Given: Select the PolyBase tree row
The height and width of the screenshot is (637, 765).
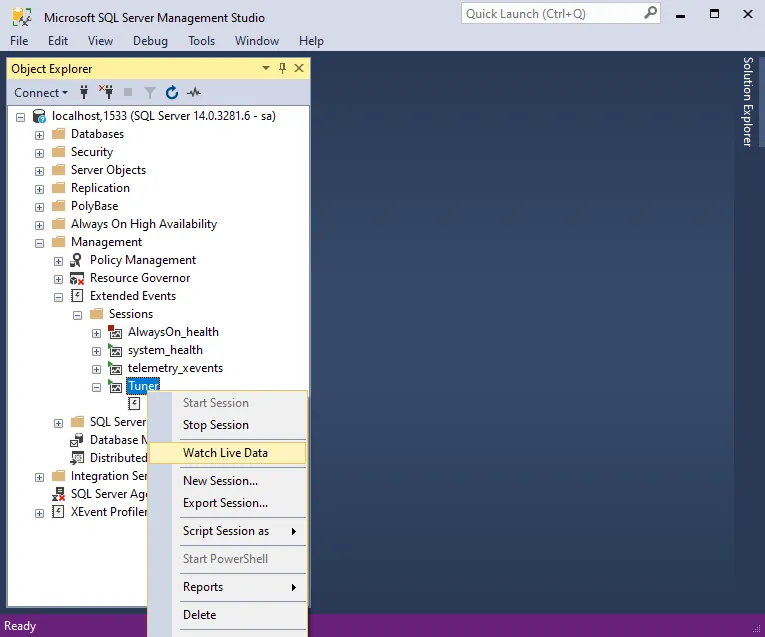Looking at the screenshot, I should 94,206.
